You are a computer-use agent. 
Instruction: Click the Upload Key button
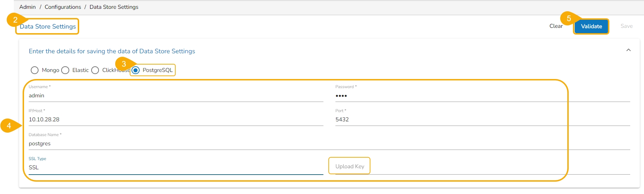(x=350, y=166)
